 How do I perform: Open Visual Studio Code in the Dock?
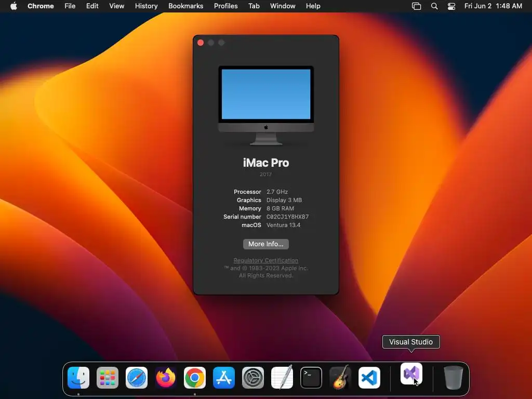pyautogui.click(x=369, y=378)
